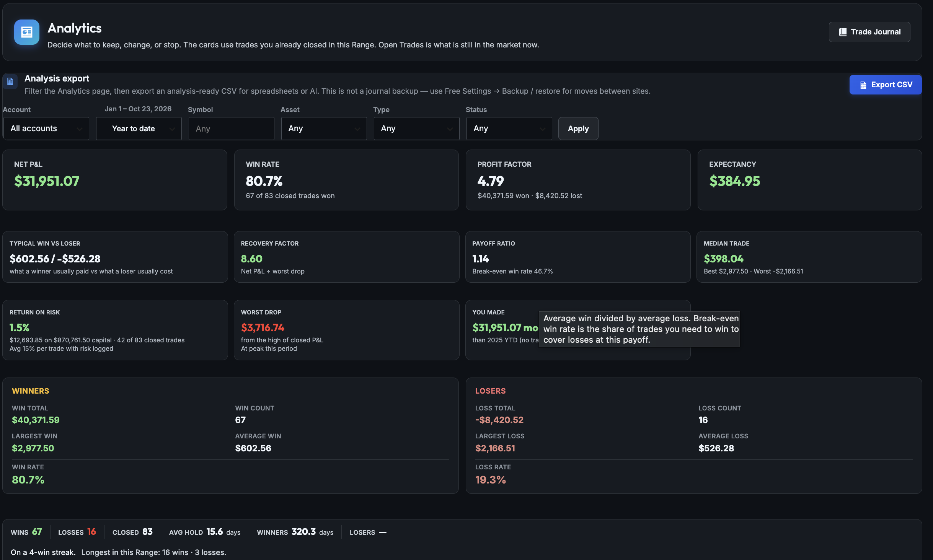
Task: Click the Return on Risk 1.5% value
Action: pos(20,327)
